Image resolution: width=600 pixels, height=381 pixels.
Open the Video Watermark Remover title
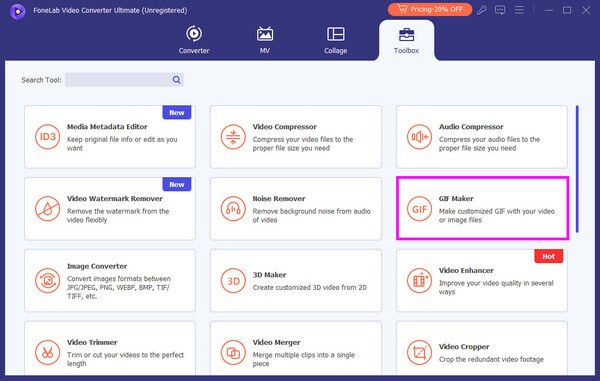click(115, 199)
